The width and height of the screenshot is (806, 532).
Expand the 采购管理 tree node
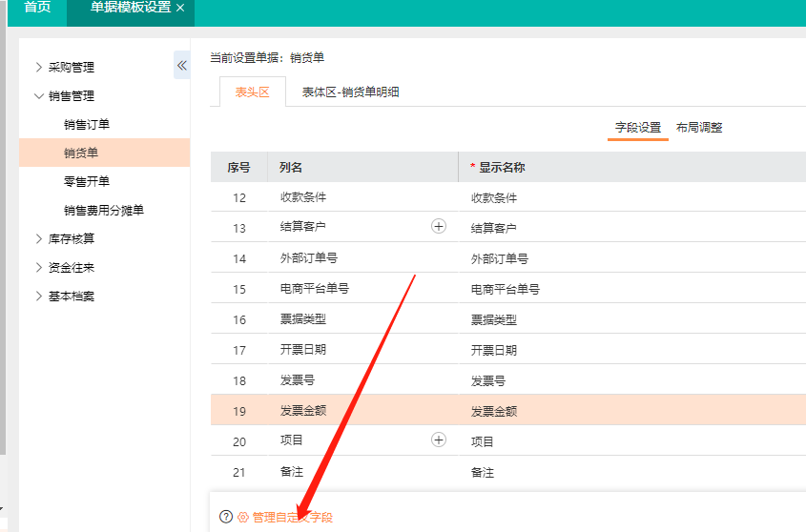click(39, 68)
